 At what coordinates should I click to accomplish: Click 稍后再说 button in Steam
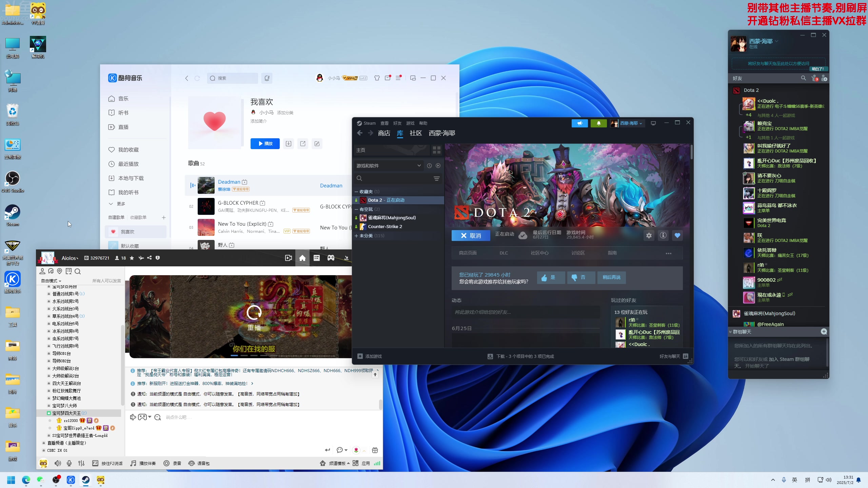click(x=611, y=278)
